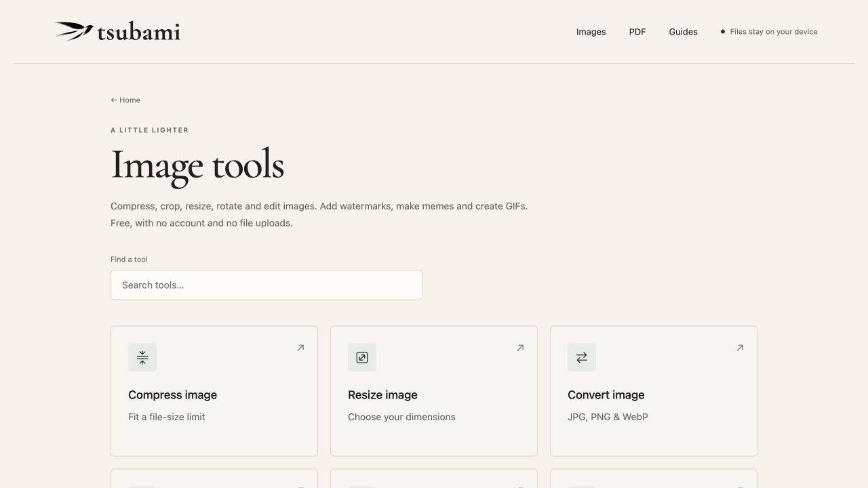Click 'Choose your dimensions' description
This screenshot has width=868, height=488.
(x=401, y=417)
